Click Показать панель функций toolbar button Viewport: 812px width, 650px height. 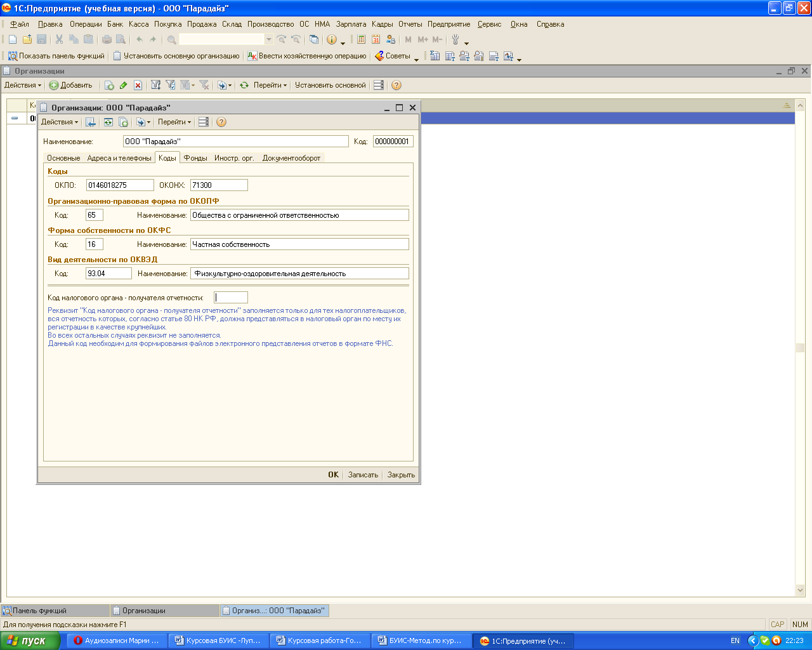point(56,56)
